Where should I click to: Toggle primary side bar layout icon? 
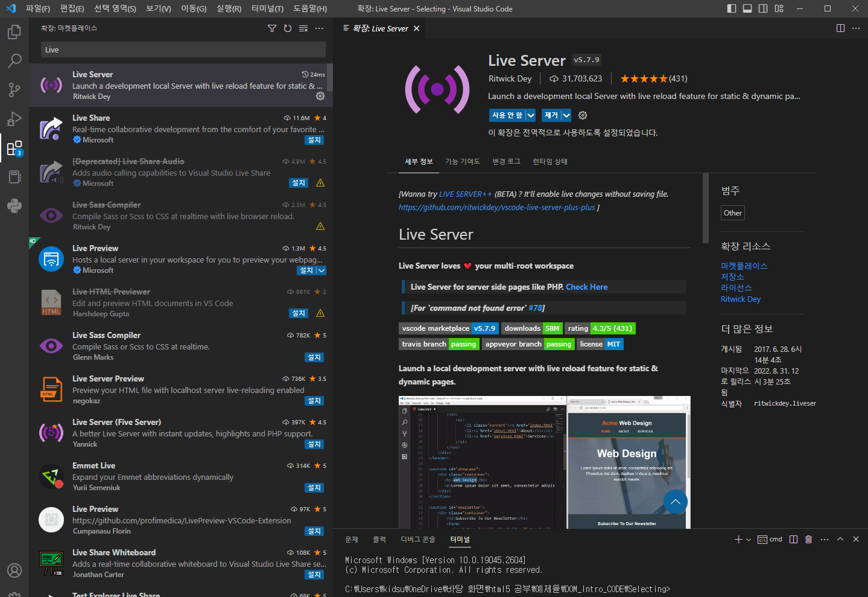click(x=732, y=8)
